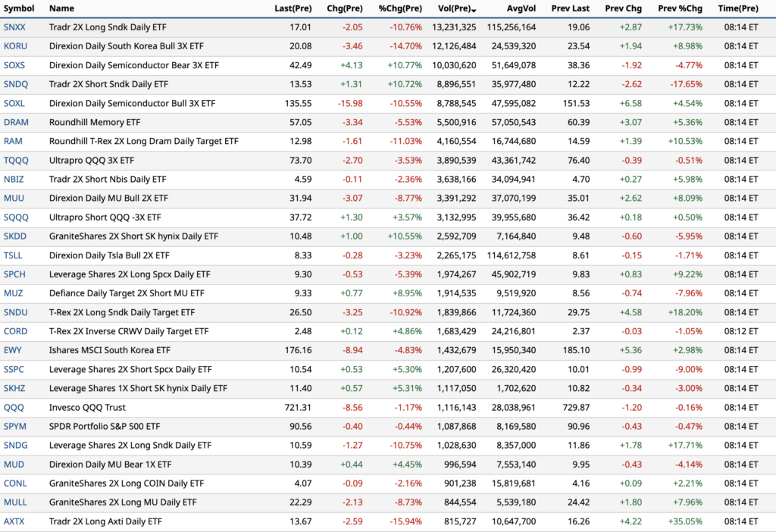776x532 pixels.
Task: Open the SPYM symbol link
Action: 15,426
